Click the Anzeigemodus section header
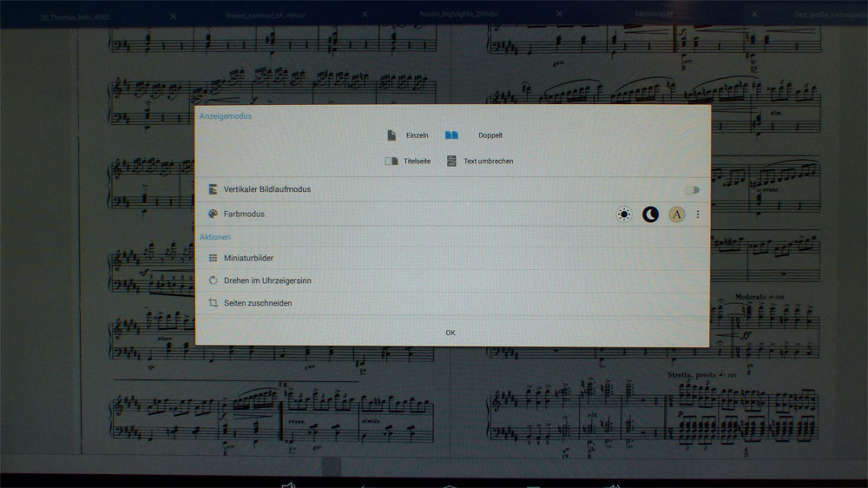This screenshot has width=868, height=488. [x=226, y=116]
